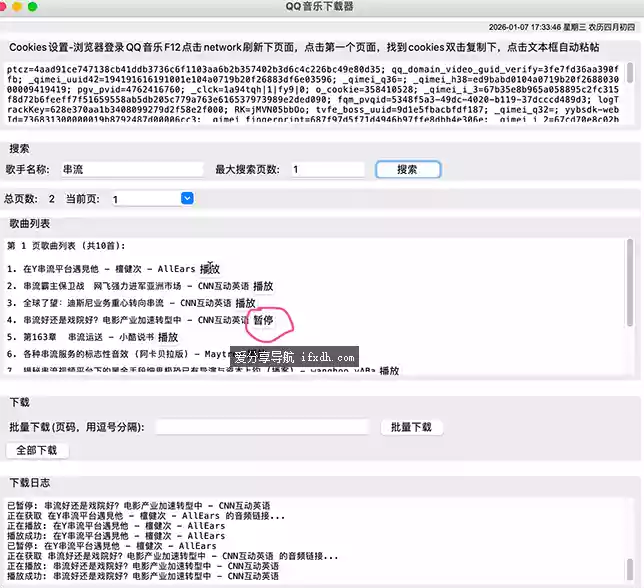The width and height of the screenshot is (644, 588).
Task: Focus the 歌手名称 singer name field
Action: [132, 170]
